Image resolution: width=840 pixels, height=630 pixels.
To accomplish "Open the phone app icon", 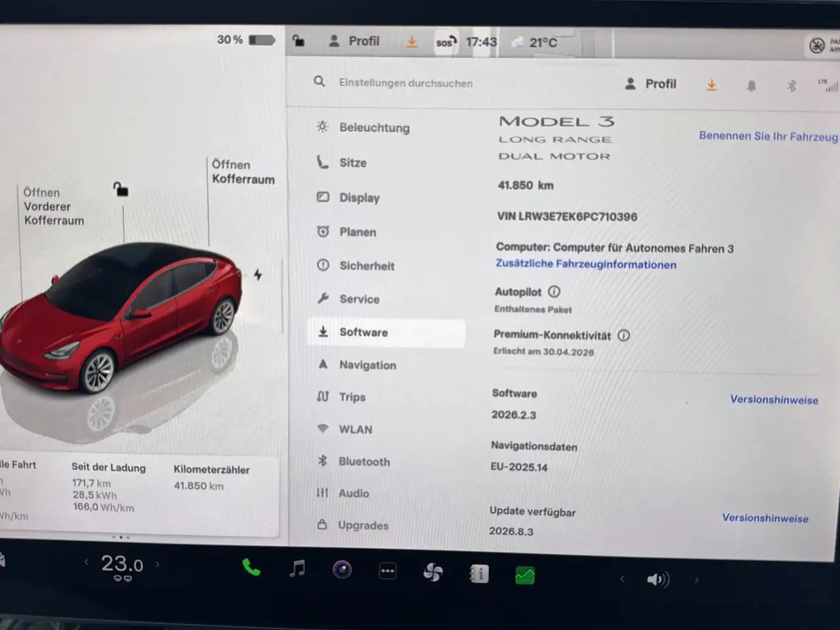I will click(x=251, y=568).
